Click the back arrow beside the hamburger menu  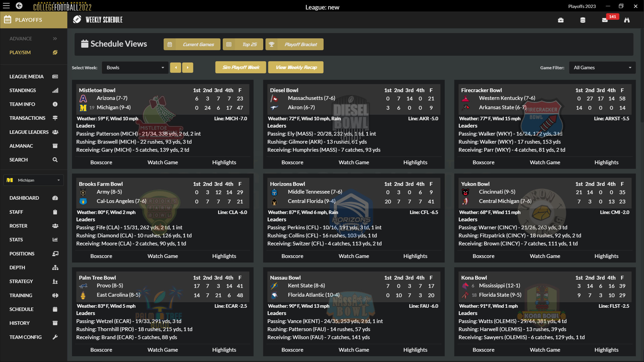[19, 6]
